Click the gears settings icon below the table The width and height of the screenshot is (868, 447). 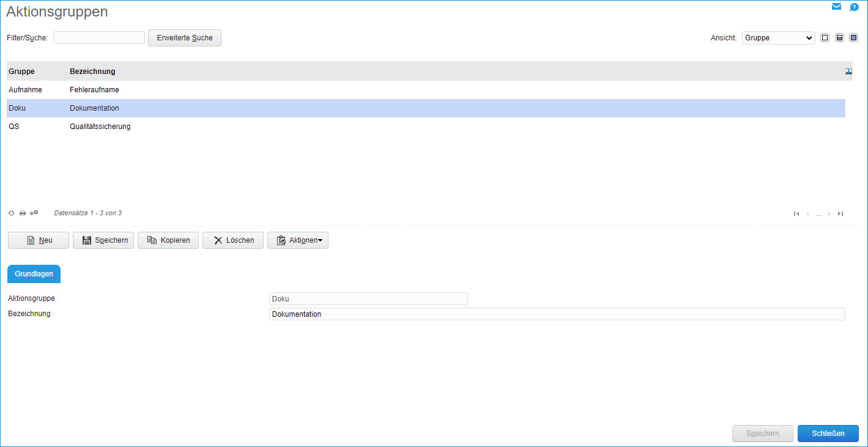tap(34, 213)
